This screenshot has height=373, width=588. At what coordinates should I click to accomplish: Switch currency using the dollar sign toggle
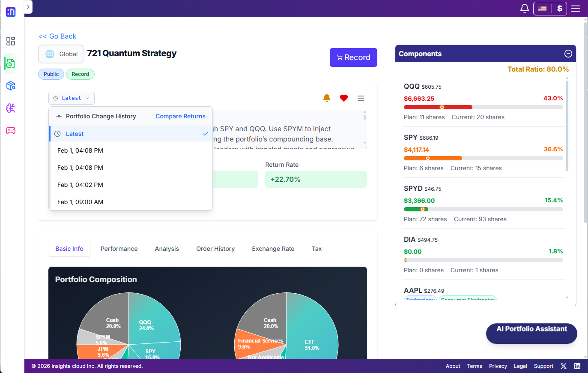[x=559, y=8]
